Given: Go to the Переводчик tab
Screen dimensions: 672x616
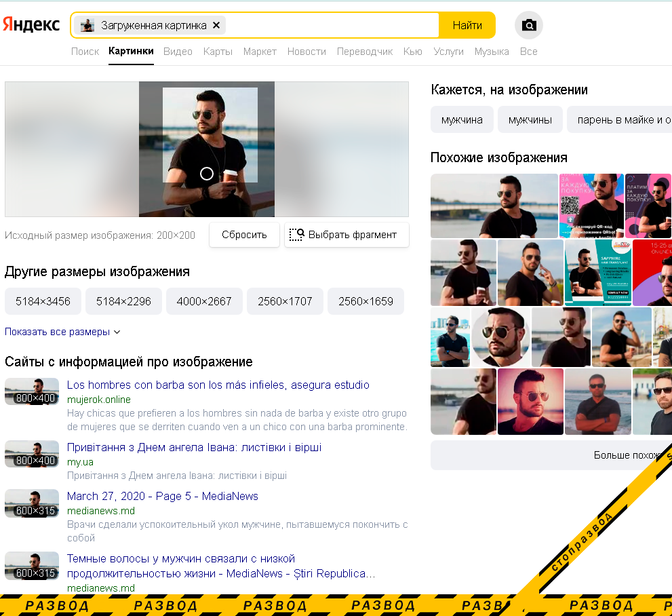Looking at the screenshot, I should [x=365, y=52].
